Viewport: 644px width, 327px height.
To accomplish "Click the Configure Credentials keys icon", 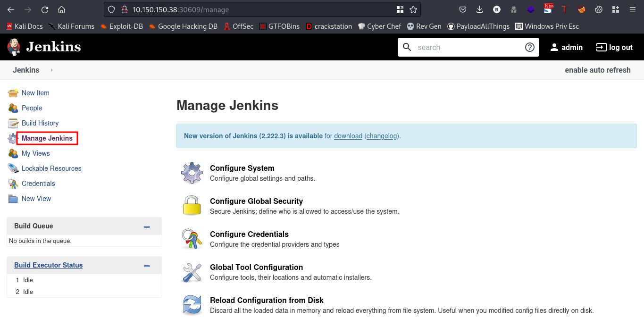I will (192, 239).
